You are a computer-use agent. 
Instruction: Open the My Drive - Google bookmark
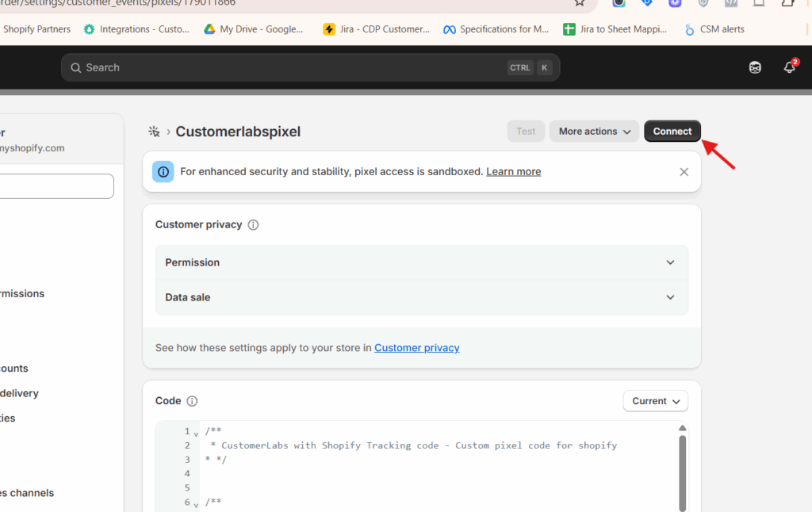pos(253,29)
